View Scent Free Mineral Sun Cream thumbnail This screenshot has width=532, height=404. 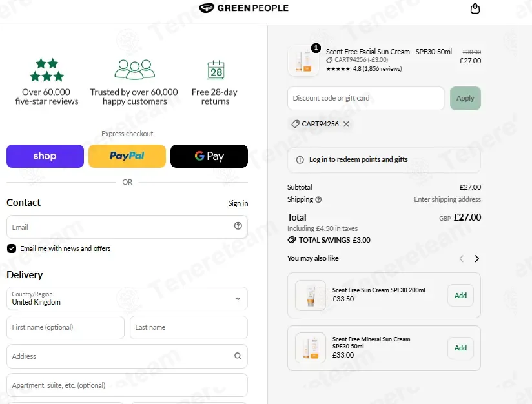[x=311, y=348]
